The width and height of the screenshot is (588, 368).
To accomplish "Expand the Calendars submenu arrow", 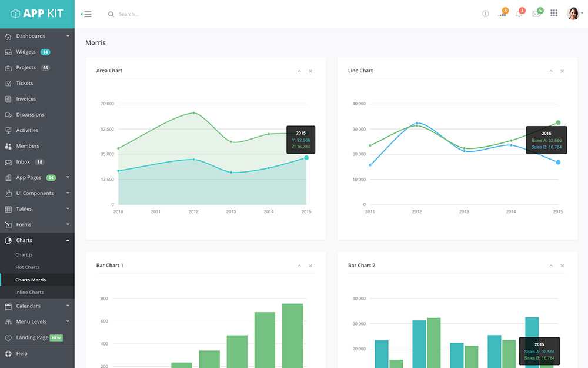I will (68, 306).
